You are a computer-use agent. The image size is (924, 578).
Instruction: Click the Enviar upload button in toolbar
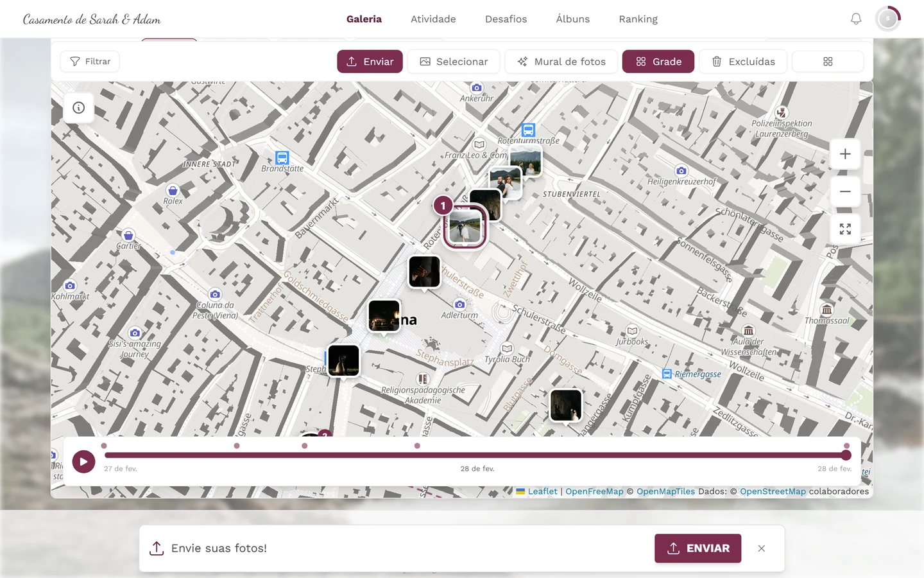(370, 62)
